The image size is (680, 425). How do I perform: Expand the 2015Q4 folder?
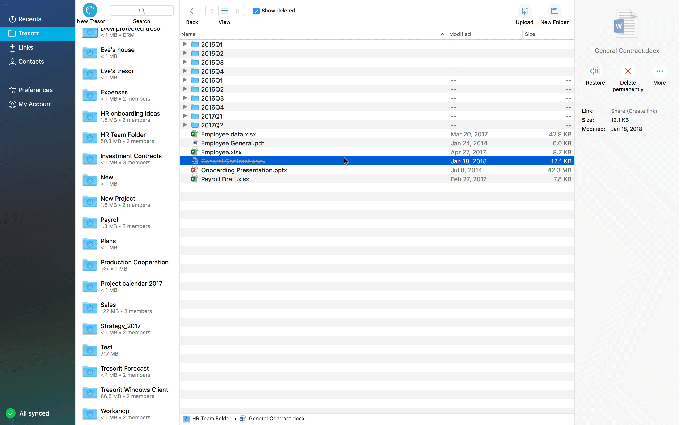[x=185, y=71]
